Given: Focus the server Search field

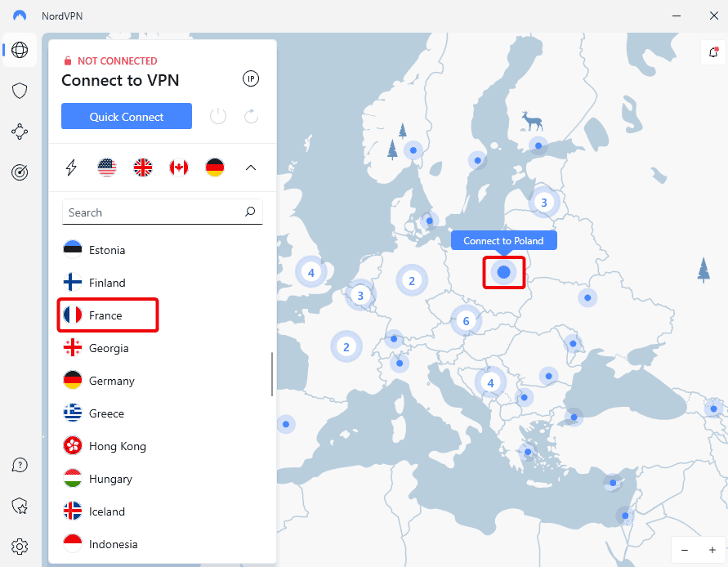Looking at the screenshot, I should [x=162, y=212].
